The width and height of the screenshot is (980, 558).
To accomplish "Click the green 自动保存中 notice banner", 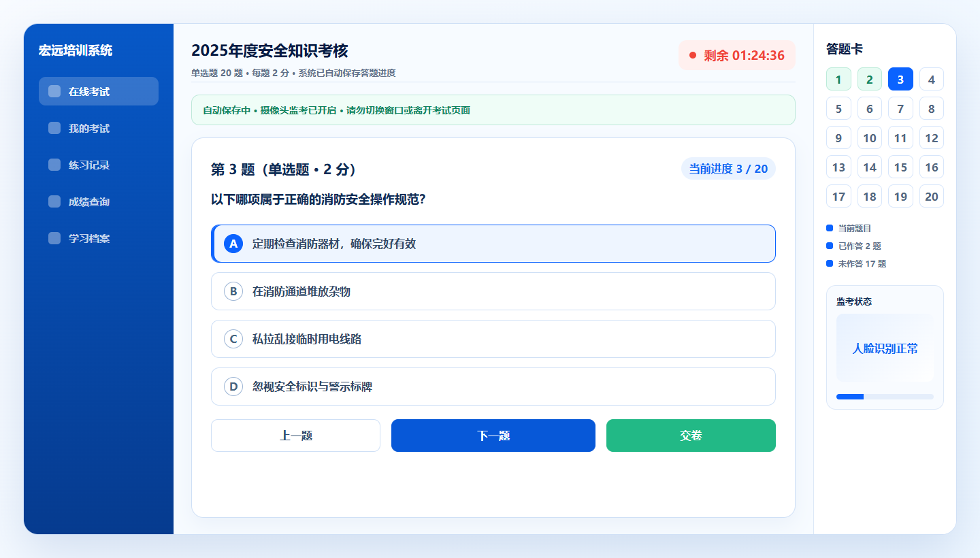I will (x=493, y=110).
